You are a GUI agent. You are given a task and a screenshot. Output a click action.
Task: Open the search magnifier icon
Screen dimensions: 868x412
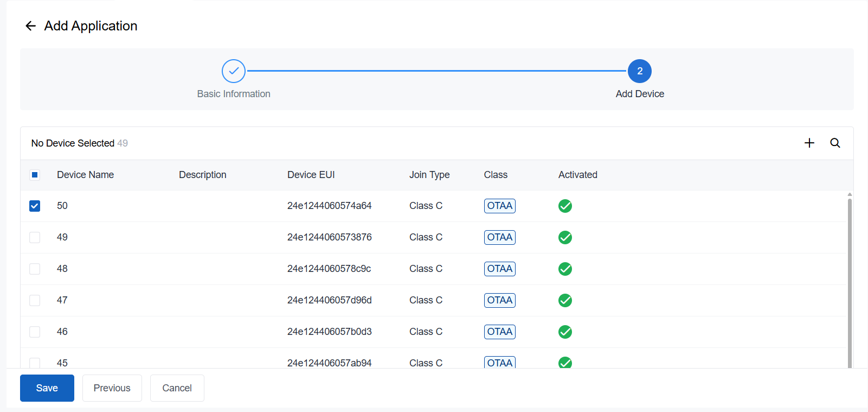click(835, 143)
